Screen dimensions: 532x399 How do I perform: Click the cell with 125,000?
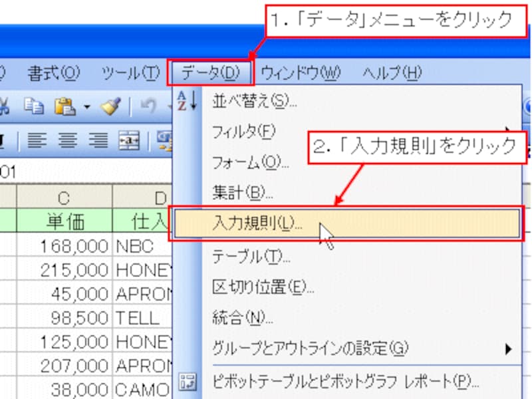point(64,341)
